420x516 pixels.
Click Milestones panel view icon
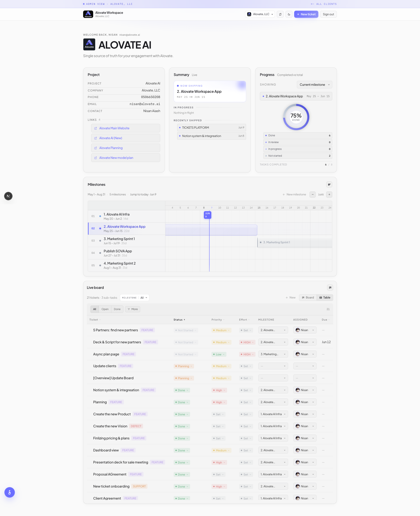coord(329,184)
